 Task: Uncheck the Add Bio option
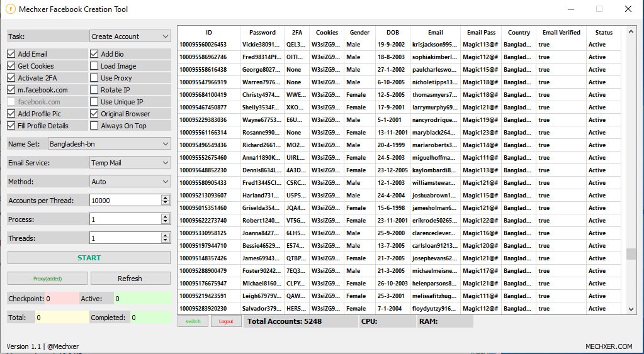click(94, 53)
